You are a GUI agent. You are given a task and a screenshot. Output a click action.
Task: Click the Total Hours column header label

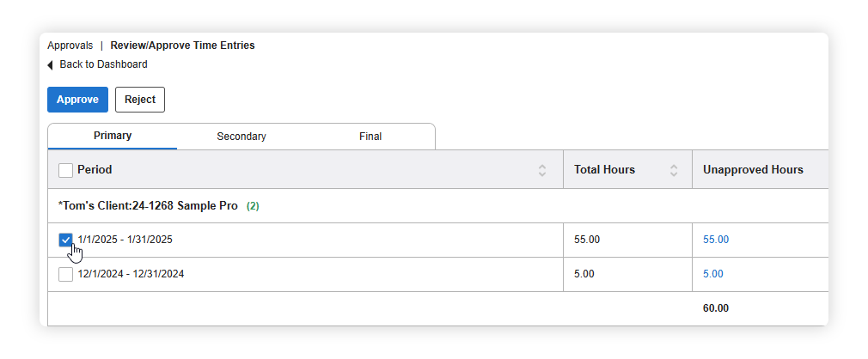[x=604, y=170]
